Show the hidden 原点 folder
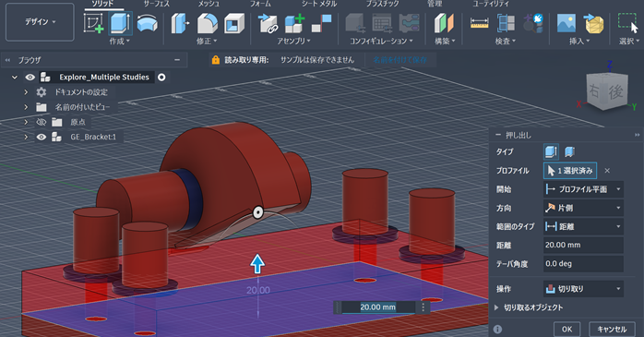Viewport: 644px width, 337px height. [42, 122]
